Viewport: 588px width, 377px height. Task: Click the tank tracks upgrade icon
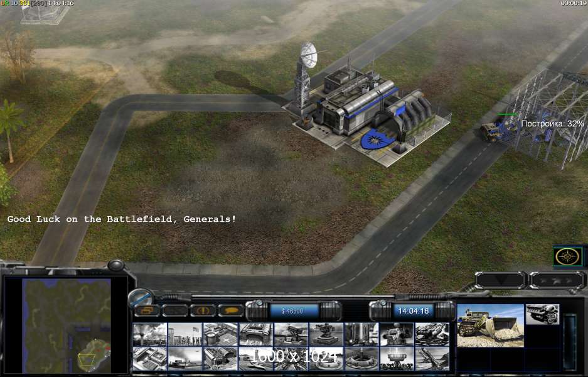(543, 314)
